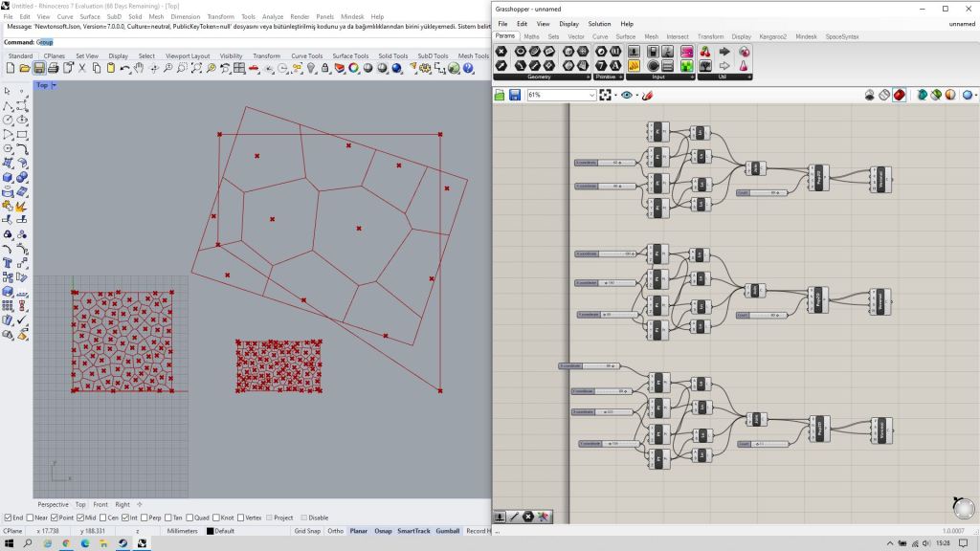
Task: Click Grasshopper Save file icon
Action: [515, 95]
